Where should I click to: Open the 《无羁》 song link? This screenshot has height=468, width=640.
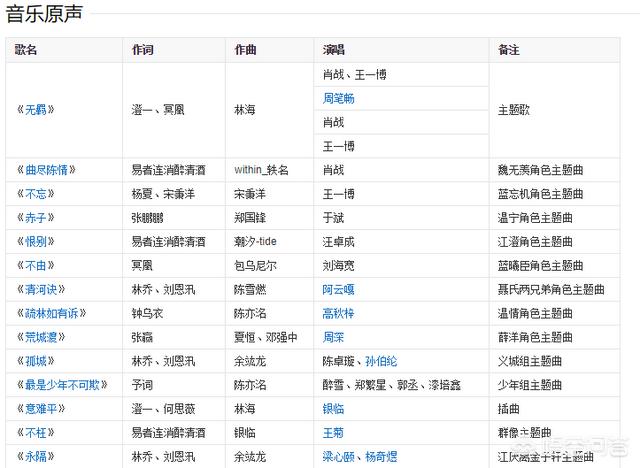point(34,111)
